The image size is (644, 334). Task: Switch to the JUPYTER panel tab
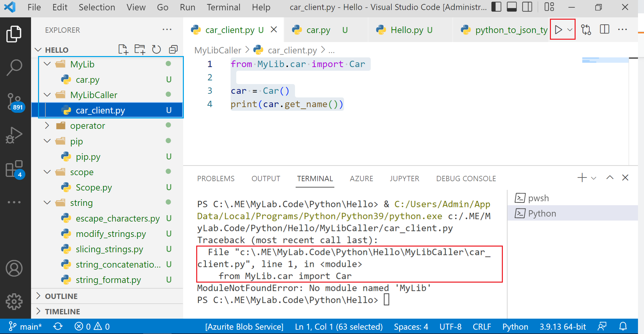click(x=404, y=179)
